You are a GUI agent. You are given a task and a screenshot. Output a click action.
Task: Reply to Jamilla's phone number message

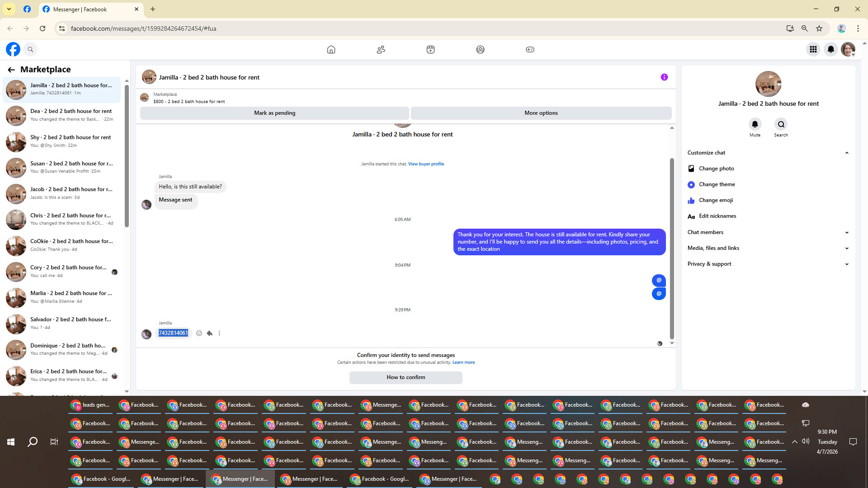[210, 333]
